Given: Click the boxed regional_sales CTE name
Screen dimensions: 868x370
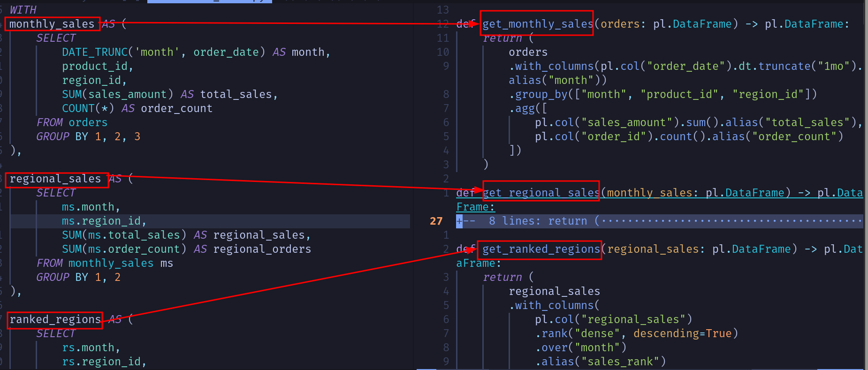Looking at the screenshot, I should pyautogui.click(x=55, y=179).
